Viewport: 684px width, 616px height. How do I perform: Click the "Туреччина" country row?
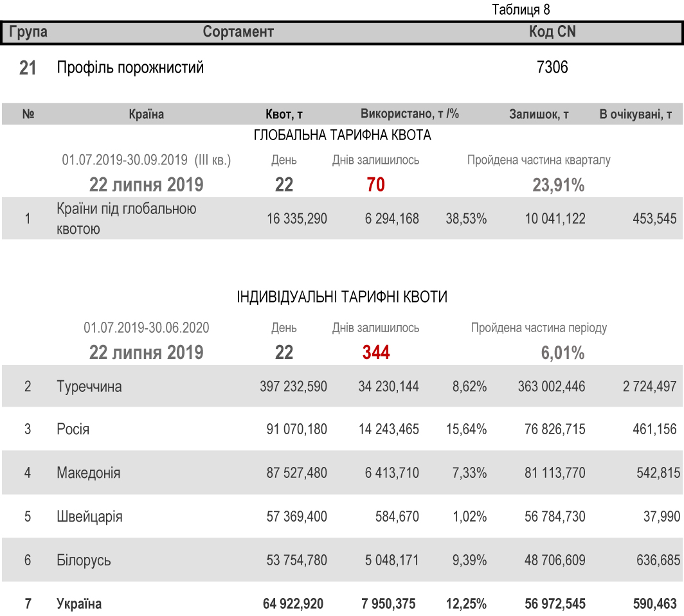pos(89,387)
